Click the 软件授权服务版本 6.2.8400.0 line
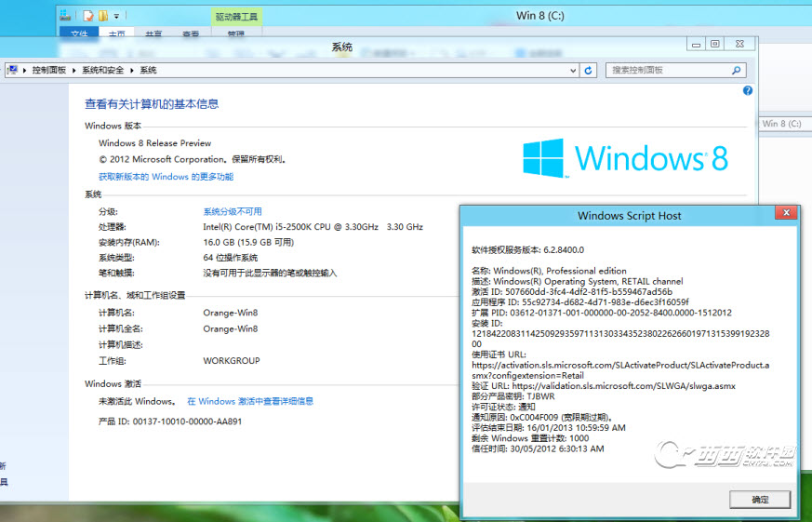The width and height of the screenshot is (812, 522). coord(527,250)
